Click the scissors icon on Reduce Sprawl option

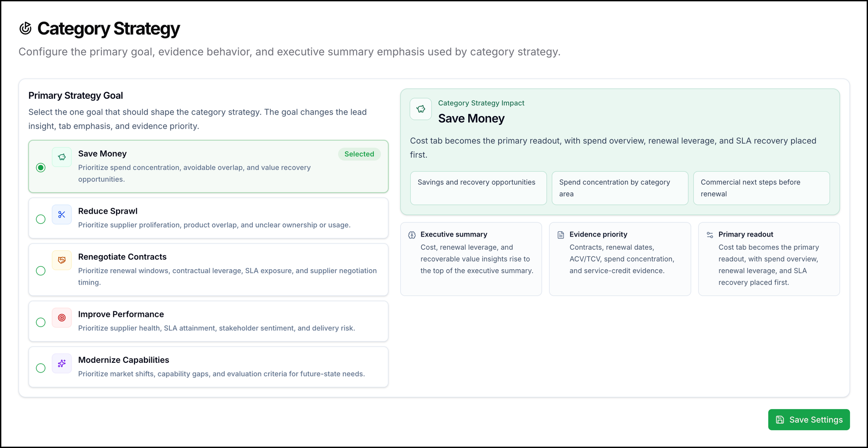click(x=62, y=215)
